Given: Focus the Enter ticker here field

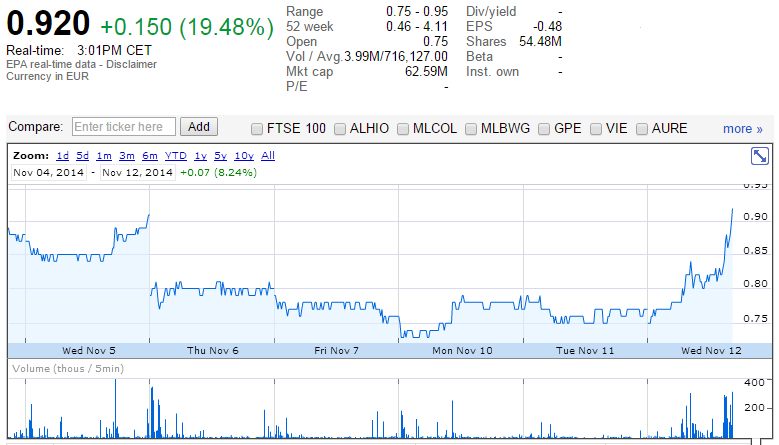Looking at the screenshot, I should coord(124,127).
